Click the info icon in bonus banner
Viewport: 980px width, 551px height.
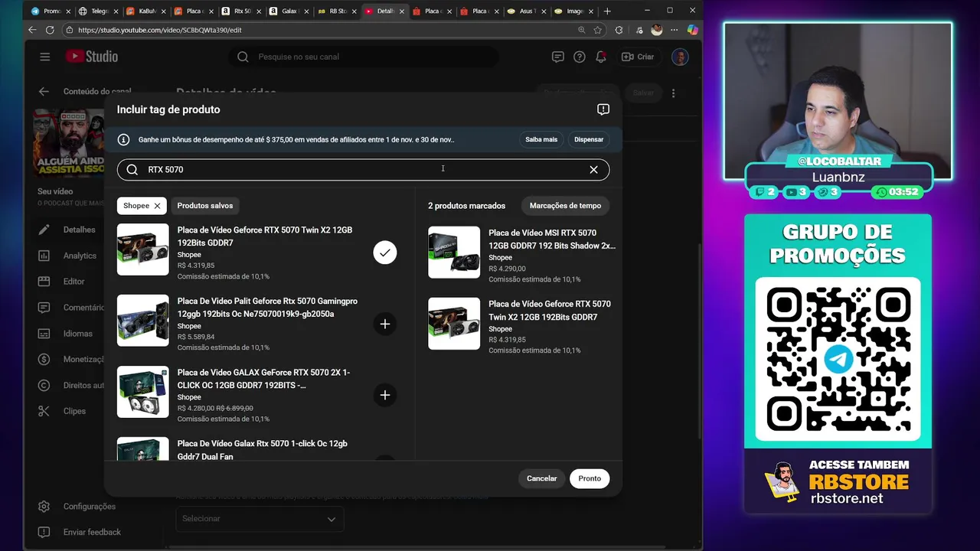(x=123, y=139)
